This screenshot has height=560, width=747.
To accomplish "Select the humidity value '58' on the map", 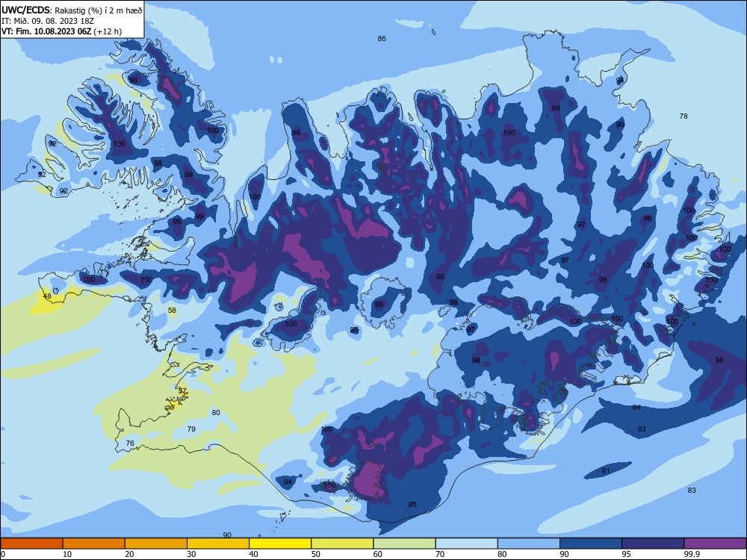I will pyautogui.click(x=172, y=311).
